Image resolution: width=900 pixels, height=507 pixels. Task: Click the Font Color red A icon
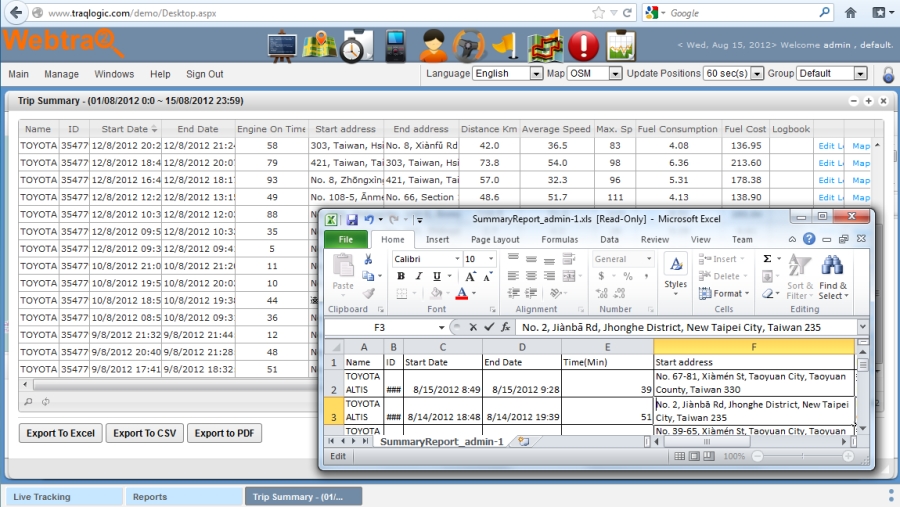click(461, 293)
